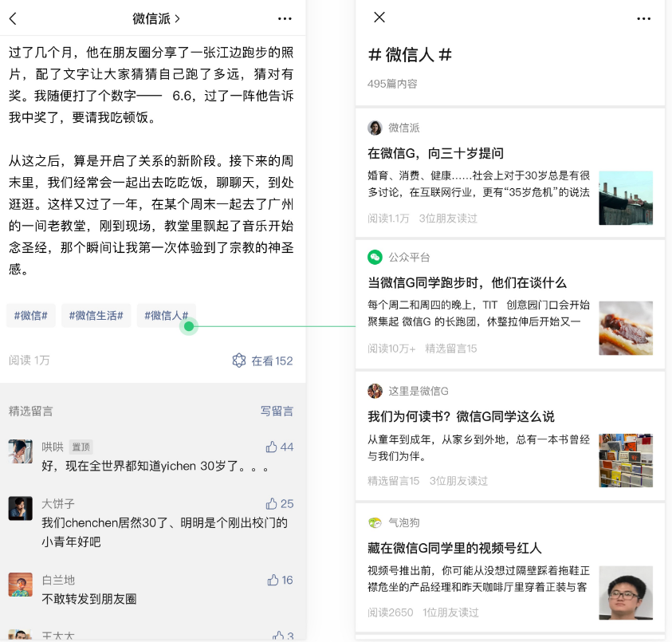Click 精选留言 section heading
Screen dimensions: 672x642
[x=31, y=411]
